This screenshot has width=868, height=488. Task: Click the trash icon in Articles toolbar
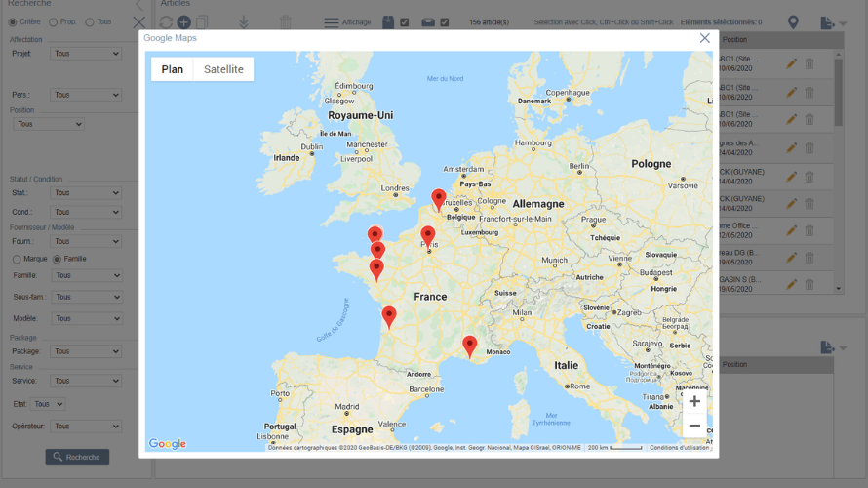(x=286, y=22)
